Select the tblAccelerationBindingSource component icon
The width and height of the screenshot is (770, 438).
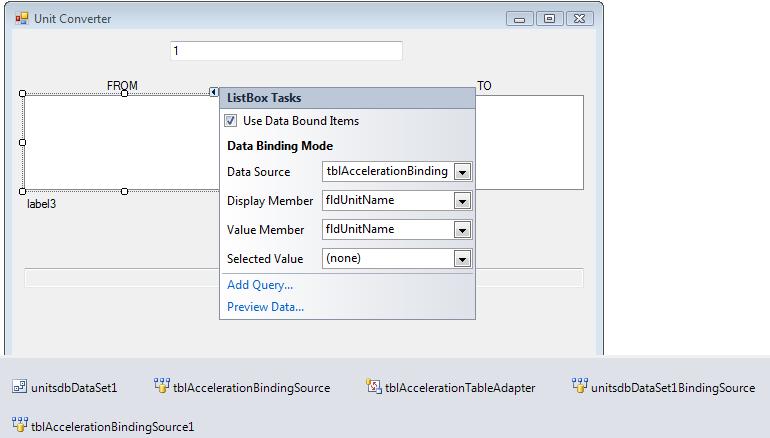[x=162, y=386]
